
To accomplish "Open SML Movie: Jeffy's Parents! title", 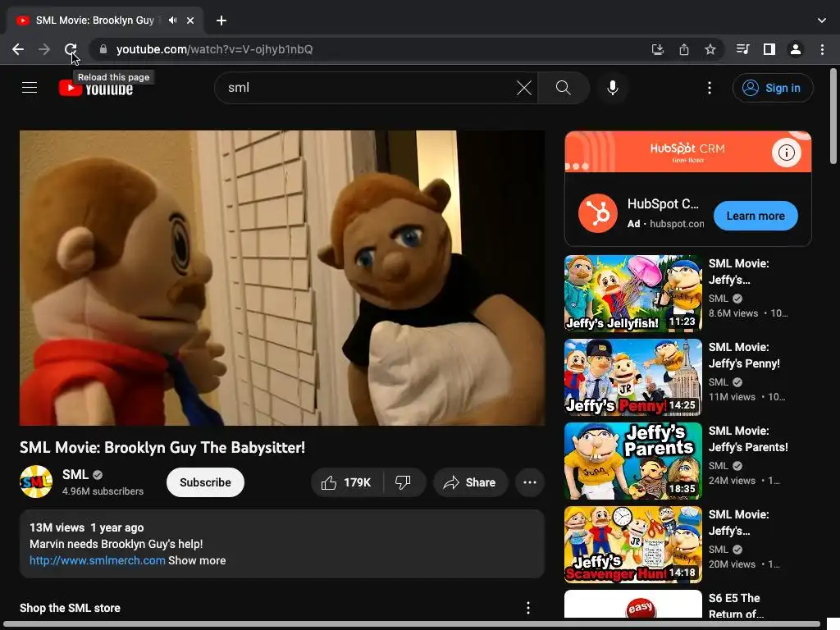I will tap(748, 439).
